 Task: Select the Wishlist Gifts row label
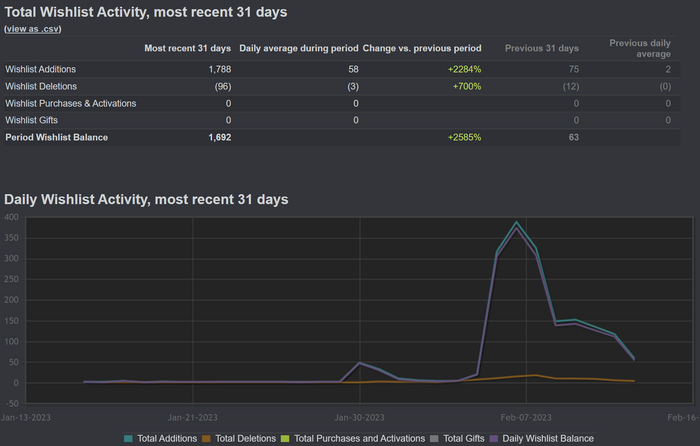click(31, 120)
